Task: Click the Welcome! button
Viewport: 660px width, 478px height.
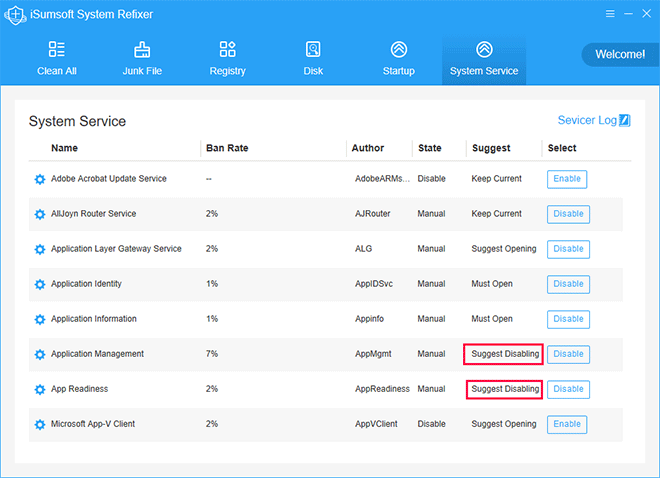Action: click(x=620, y=54)
